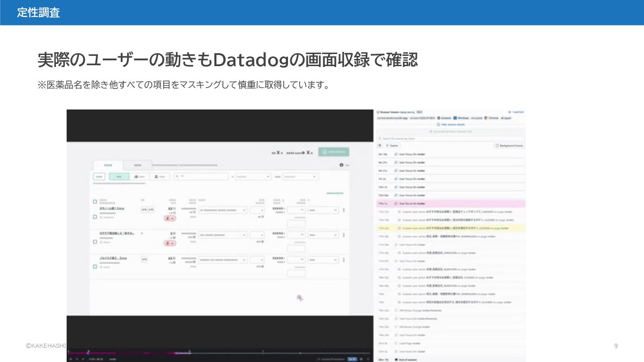Click the pause/play control in the replay player
The height and width of the screenshot is (362, 644).
(x=70, y=359)
